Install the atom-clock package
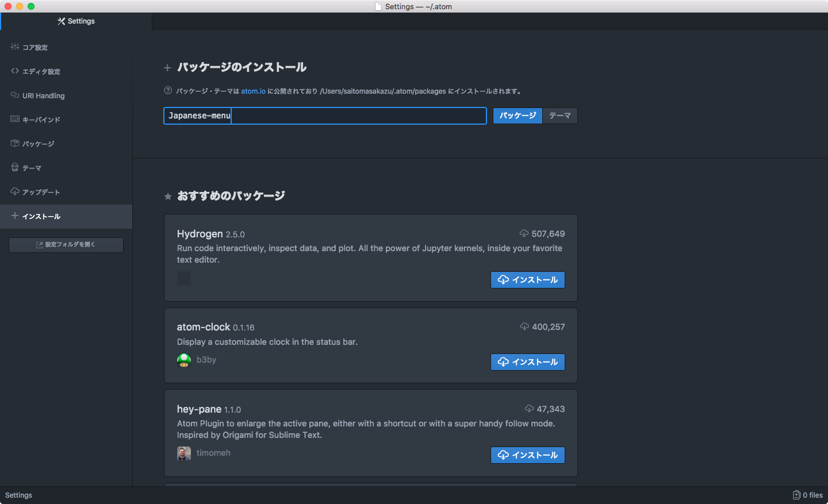Image resolution: width=828 pixels, height=504 pixels. point(528,362)
